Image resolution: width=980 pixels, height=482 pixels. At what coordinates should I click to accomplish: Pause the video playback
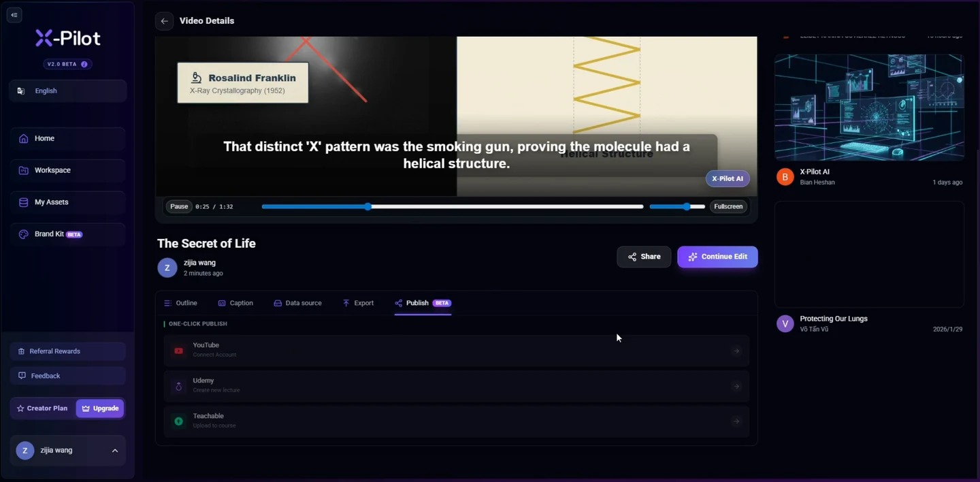(179, 206)
